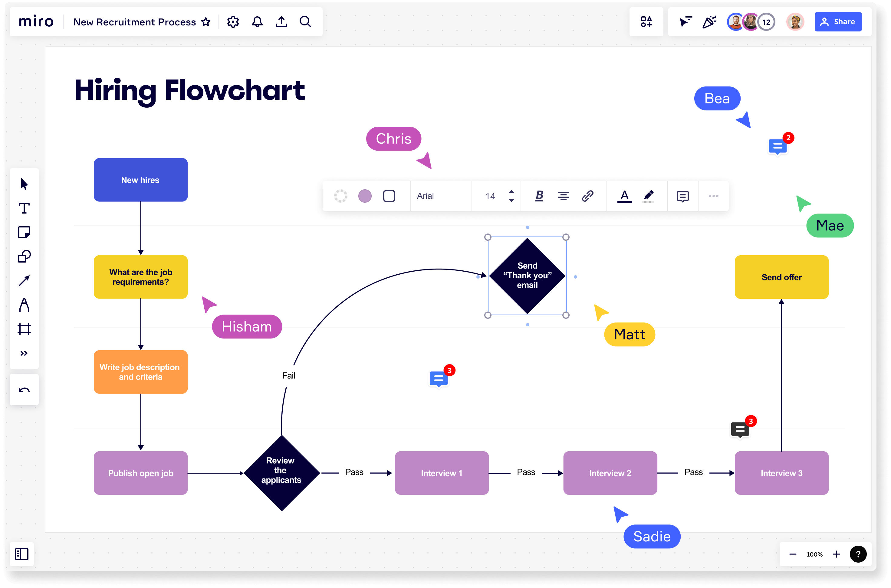Click the upload/export icon
The image size is (891, 588).
(x=282, y=22)
